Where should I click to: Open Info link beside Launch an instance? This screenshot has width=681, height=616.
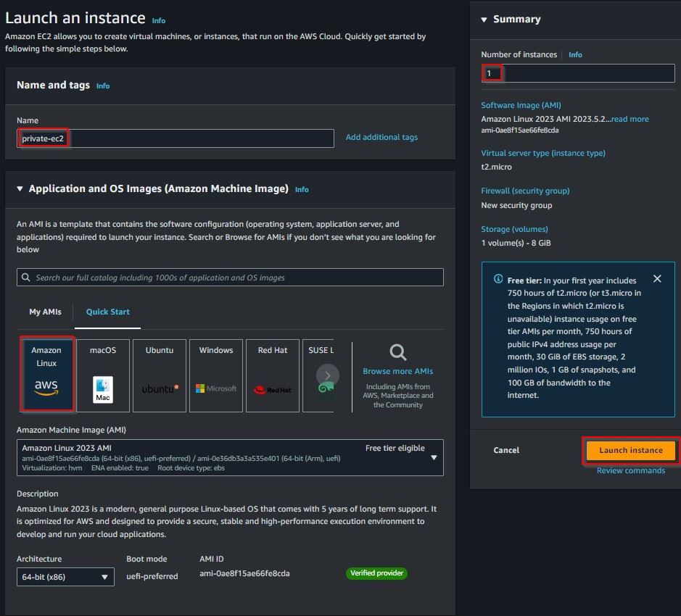coord(159,20)
